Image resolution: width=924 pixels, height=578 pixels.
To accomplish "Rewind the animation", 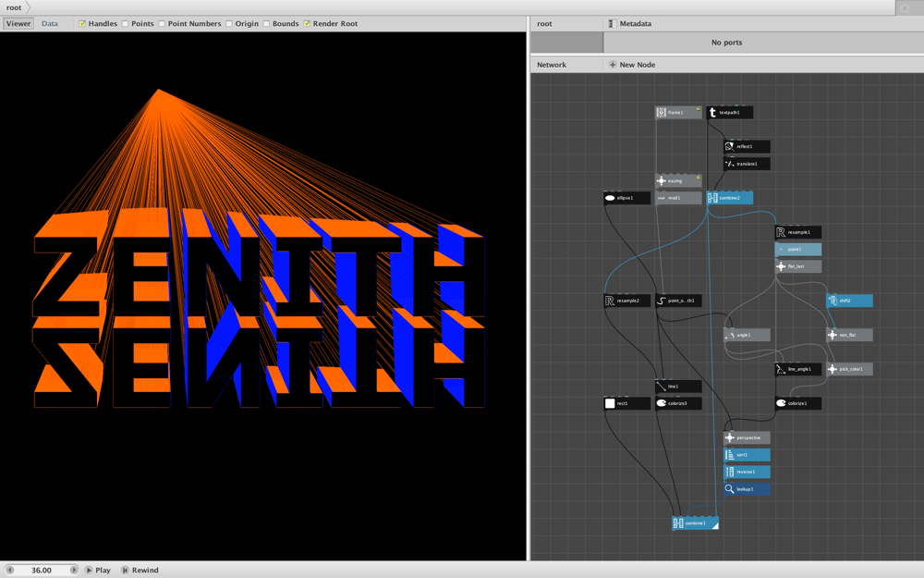I will [x=140, y=570].
